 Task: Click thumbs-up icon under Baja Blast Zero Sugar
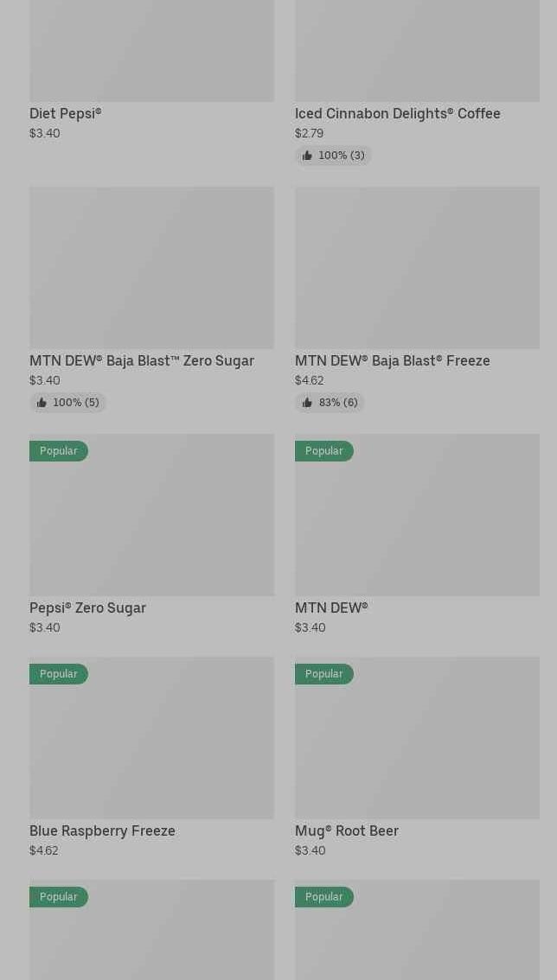point(42,403)
